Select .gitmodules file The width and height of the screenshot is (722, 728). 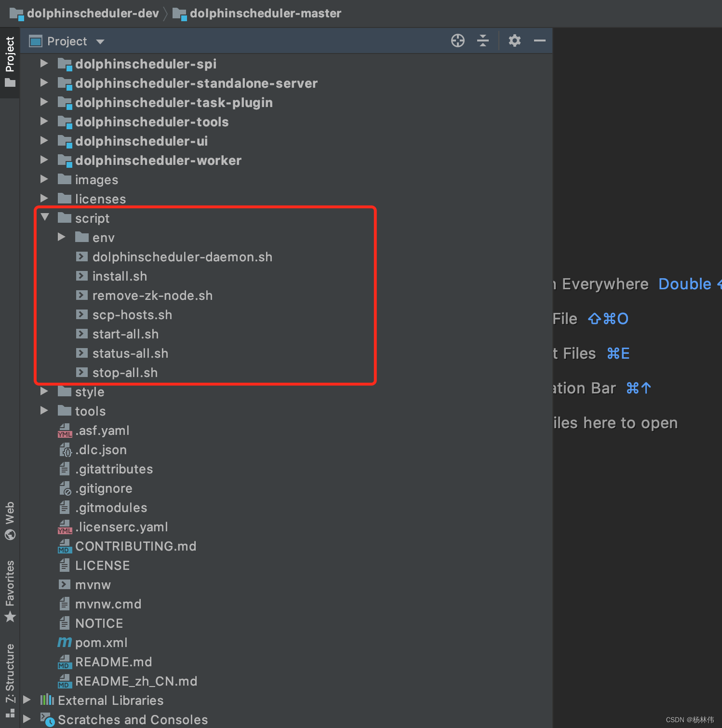point(111,508)
